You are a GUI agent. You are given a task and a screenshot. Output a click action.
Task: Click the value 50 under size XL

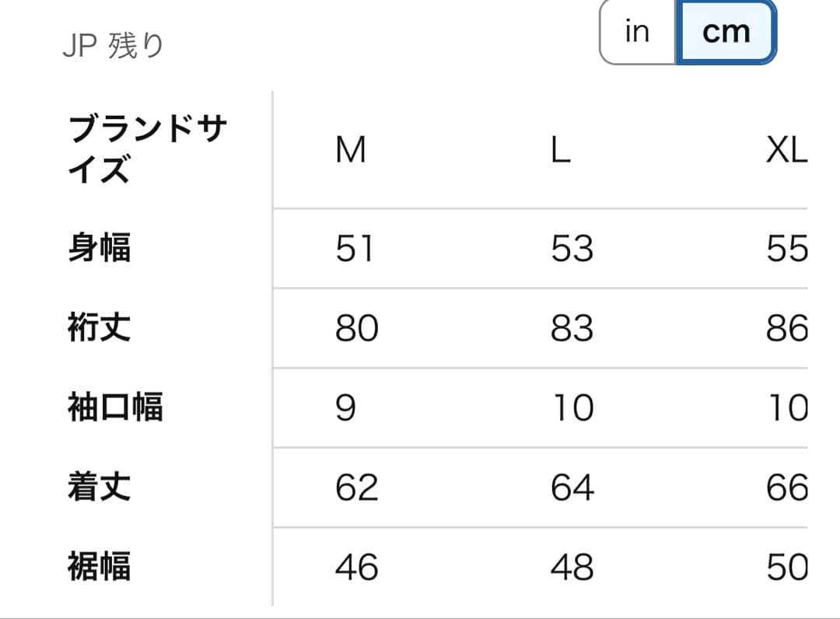point(786,567)
